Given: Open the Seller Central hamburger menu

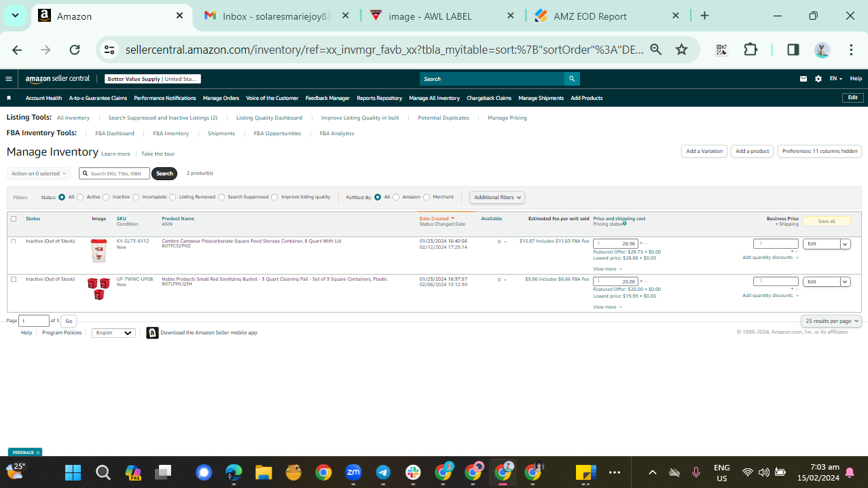Looking at the screenshot, I should pyautogui.click(x=9, y=79).
